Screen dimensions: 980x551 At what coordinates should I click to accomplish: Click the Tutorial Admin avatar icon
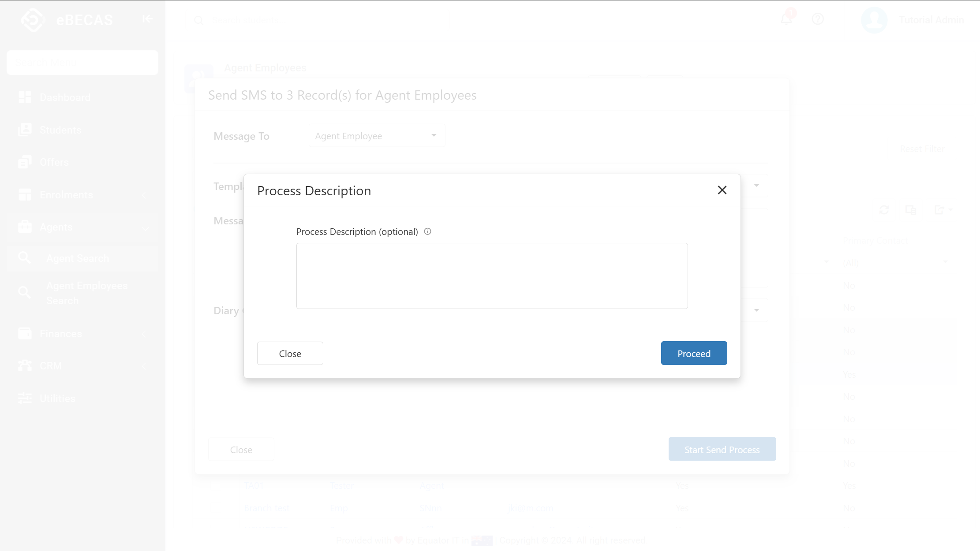pos(874,20)
